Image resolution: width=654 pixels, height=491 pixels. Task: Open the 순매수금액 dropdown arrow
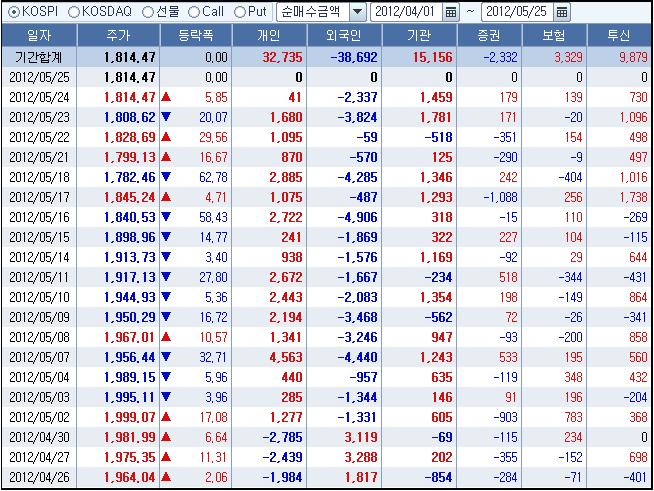tap(357, 12)
